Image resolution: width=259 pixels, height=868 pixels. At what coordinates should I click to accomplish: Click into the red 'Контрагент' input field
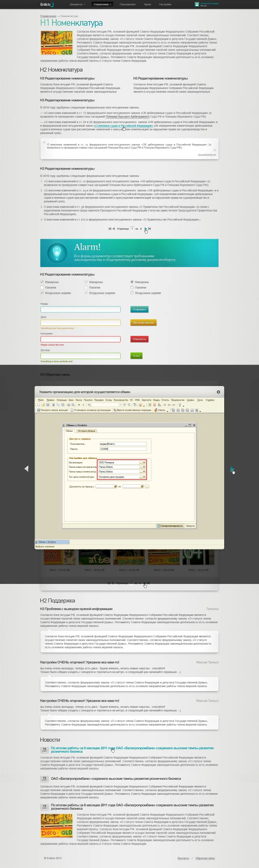tap(81, 340)
